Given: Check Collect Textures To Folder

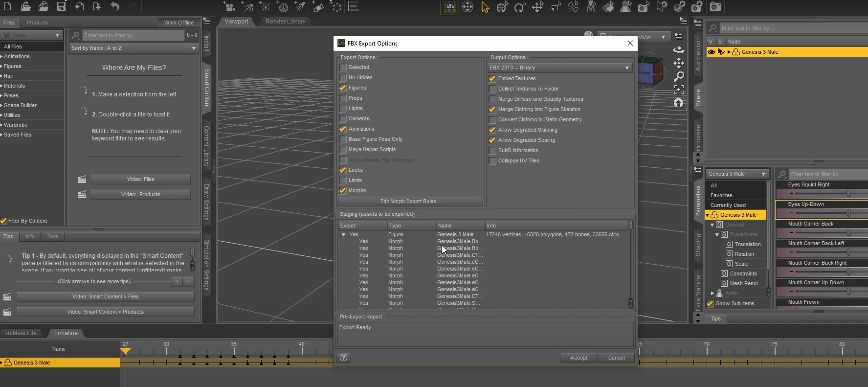Looking at the screenshot, I should tap(492, 89).
